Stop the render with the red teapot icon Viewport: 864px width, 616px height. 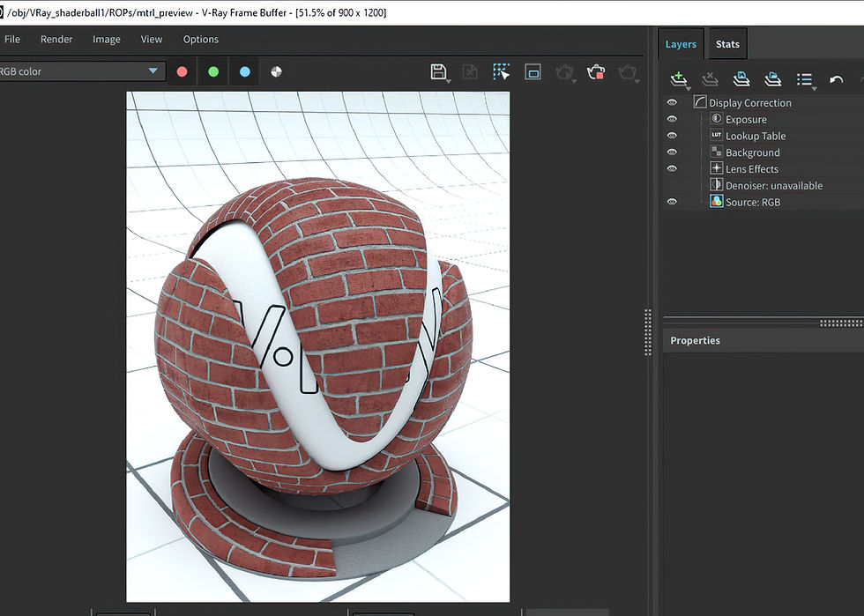point(596,72)
